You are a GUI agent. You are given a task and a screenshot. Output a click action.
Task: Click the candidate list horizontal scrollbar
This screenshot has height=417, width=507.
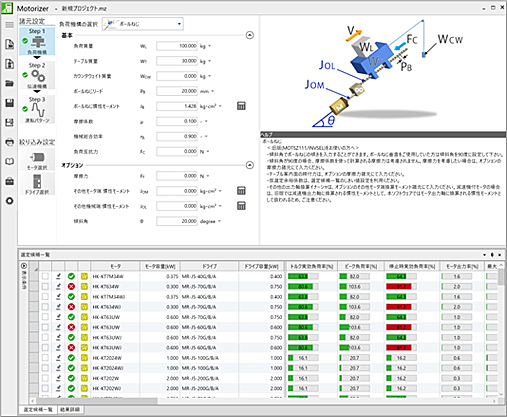(x=97, y=401)
